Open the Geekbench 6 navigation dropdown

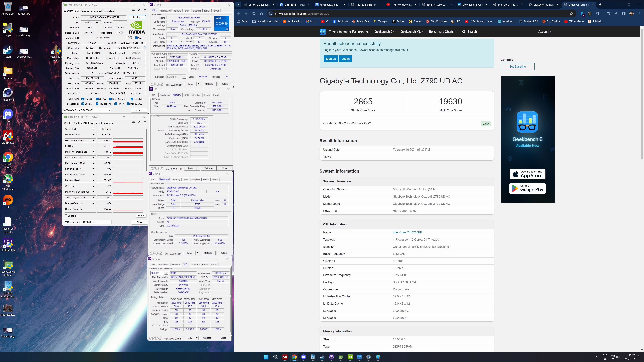[384, 32]
